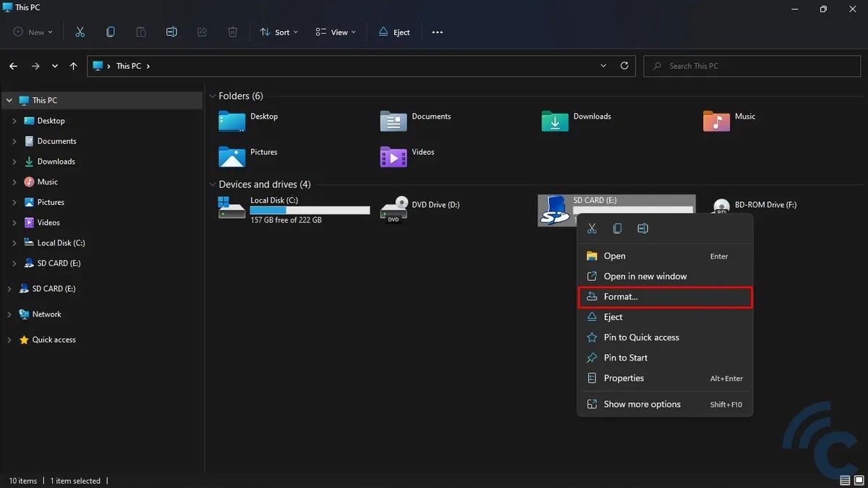Viewport: 868px width, 488px height.
Task: Select the Local Disk (C:) drive
Action: 294,210
